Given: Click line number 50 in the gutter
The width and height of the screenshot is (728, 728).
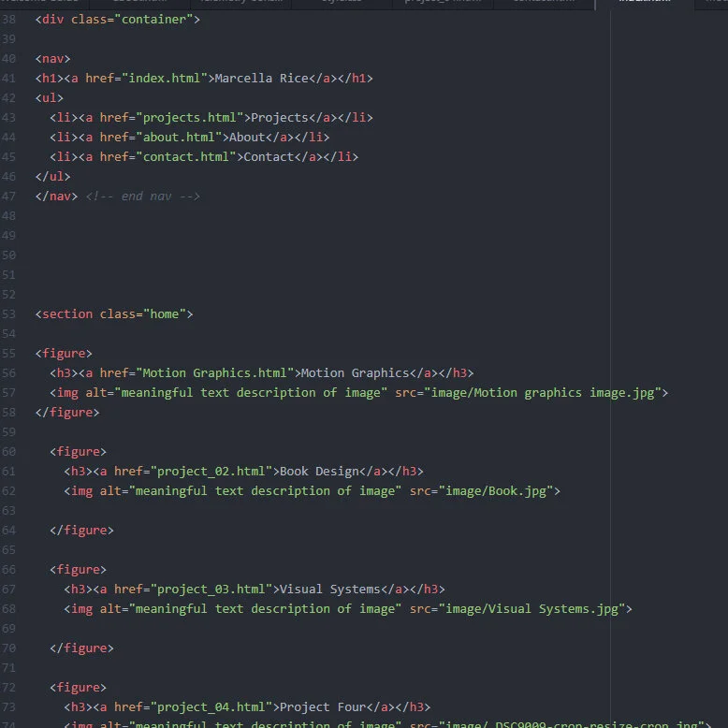Looking at the screenshot, I should point(8,255).
